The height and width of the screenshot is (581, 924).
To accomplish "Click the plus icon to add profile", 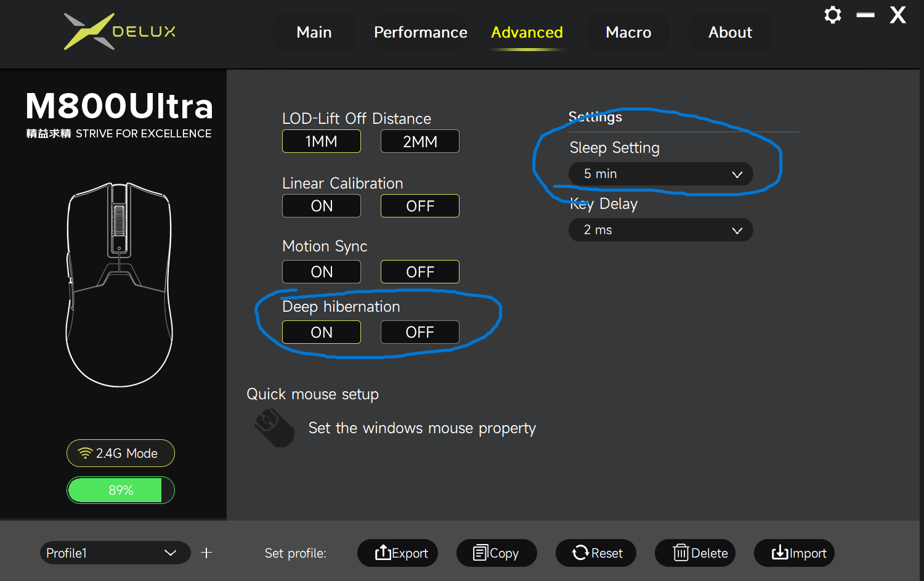I will (206, 553).
